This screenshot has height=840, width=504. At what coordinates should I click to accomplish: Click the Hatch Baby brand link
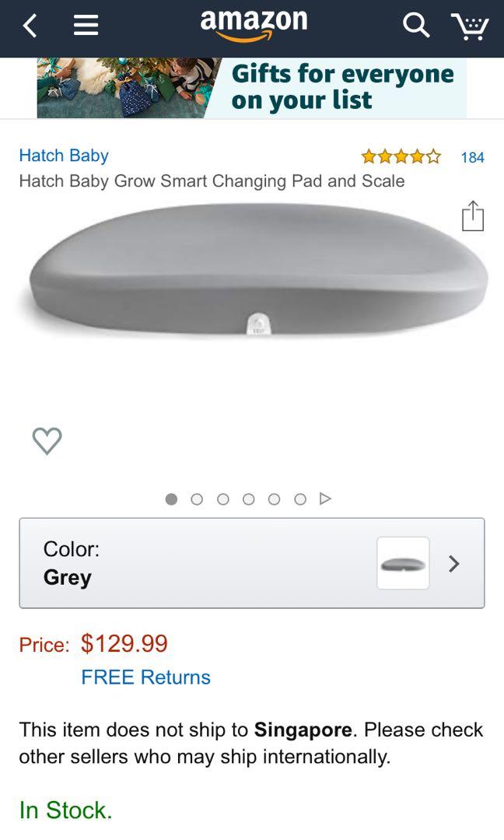64,156
